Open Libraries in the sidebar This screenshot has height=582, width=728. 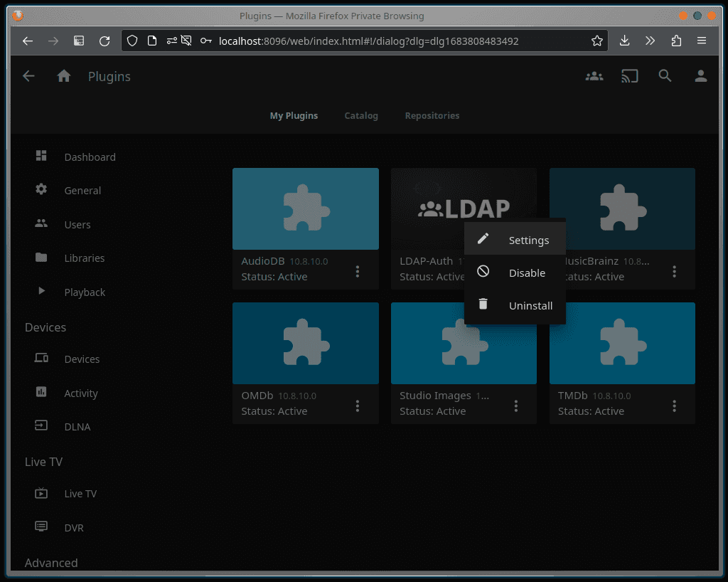click(x=84, y=258)
